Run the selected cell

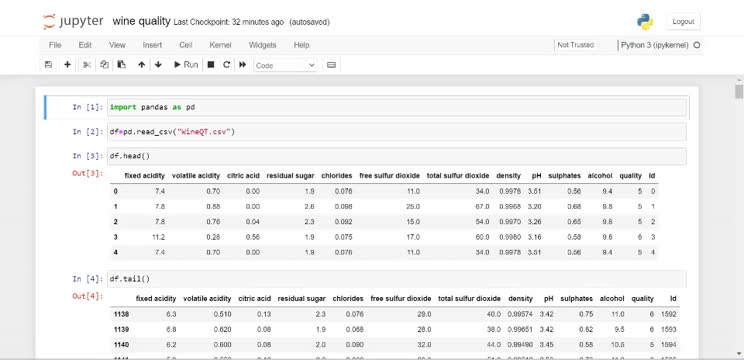tap(186, 65)
